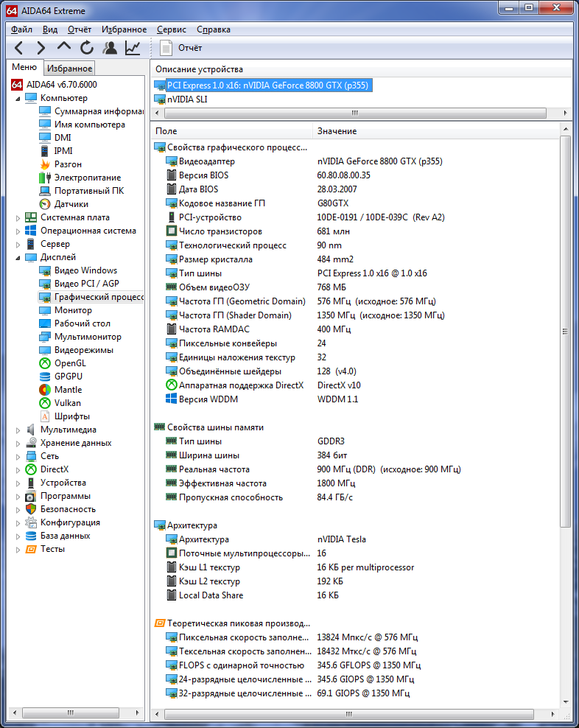This screenshot has height=728, width=579.
Task: Click the Отчёт report toolbar button
Action: [180, 48]
